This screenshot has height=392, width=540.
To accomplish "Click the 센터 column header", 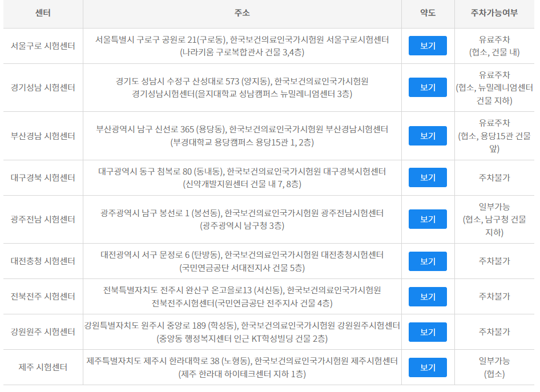I will [43, 13].
